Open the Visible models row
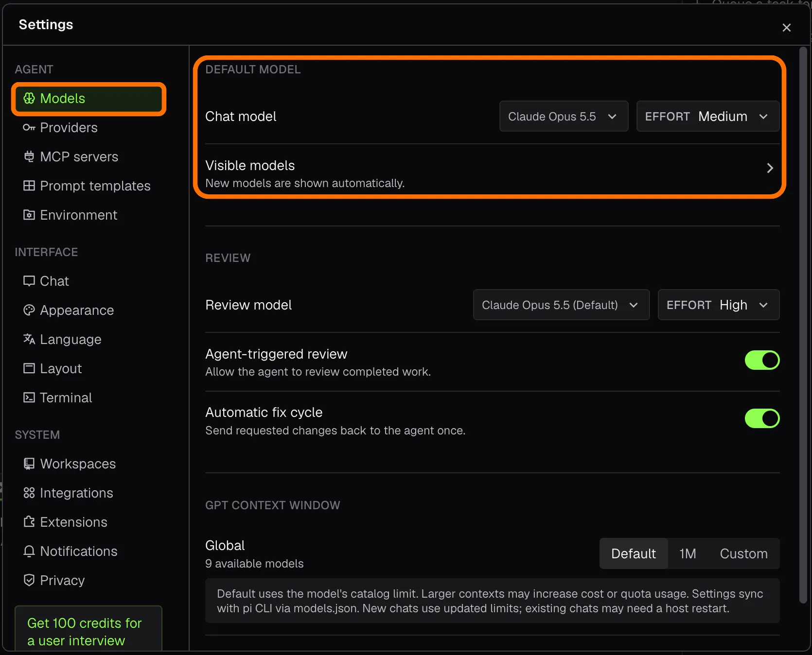The height and width of the screenshot is (655, 812). click(492, 173)
